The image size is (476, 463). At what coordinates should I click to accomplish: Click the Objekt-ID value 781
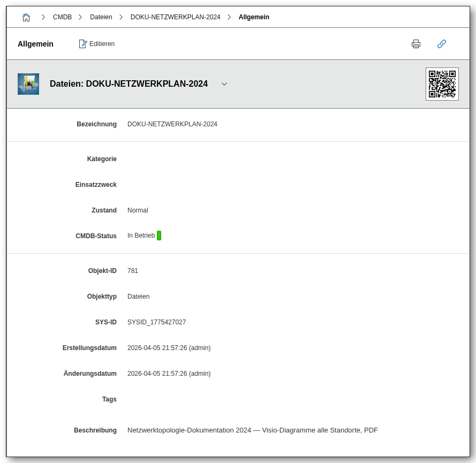[133, 271]
